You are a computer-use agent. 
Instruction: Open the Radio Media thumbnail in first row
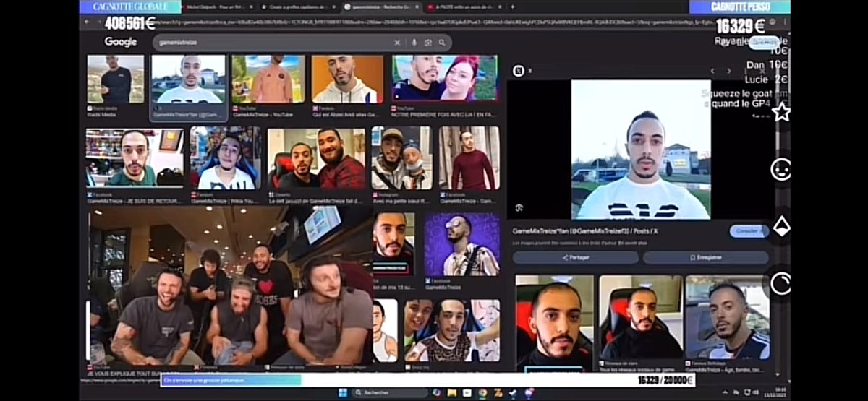tap(116, 79)
